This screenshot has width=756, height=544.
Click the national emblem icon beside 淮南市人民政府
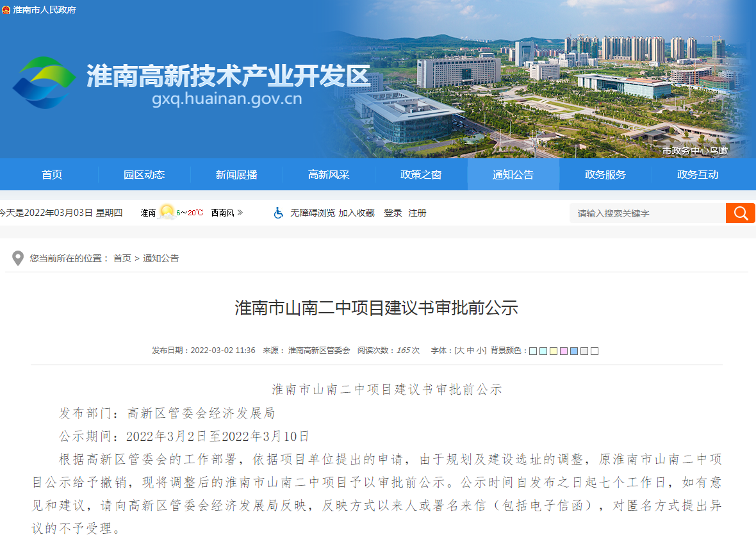point(8,10)
